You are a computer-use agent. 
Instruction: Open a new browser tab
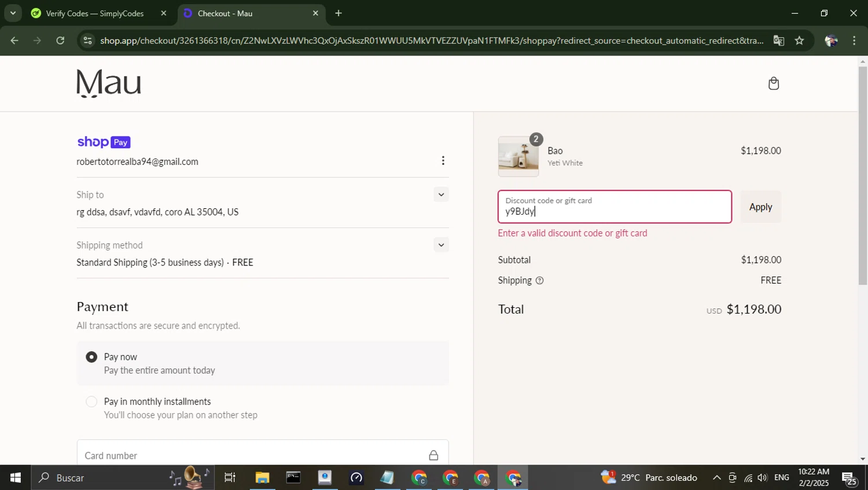[x=339, y=13]
